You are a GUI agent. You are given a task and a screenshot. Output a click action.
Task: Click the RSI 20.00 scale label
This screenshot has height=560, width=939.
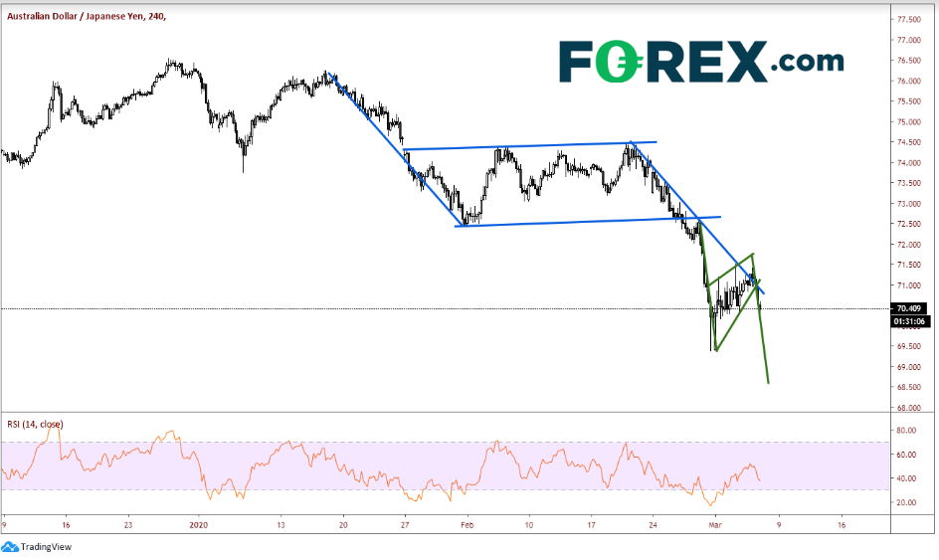pyautogui.click(x=906, y=502)
